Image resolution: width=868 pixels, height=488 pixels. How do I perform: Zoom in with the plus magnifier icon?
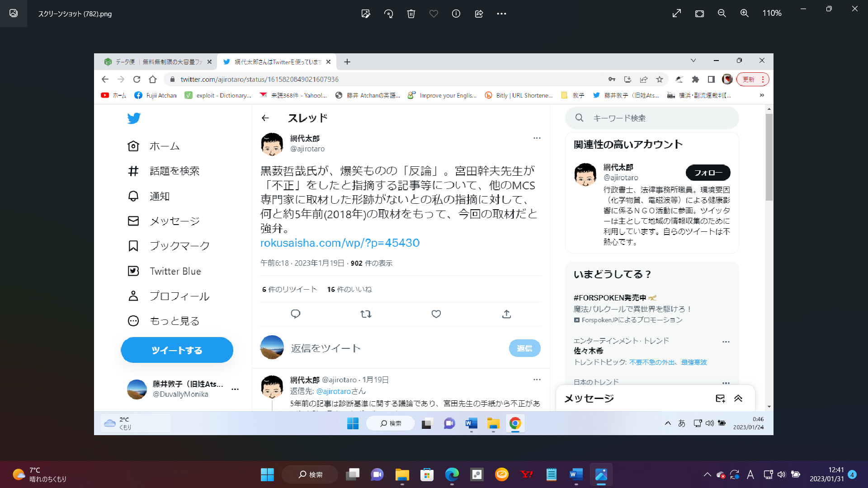745,14
